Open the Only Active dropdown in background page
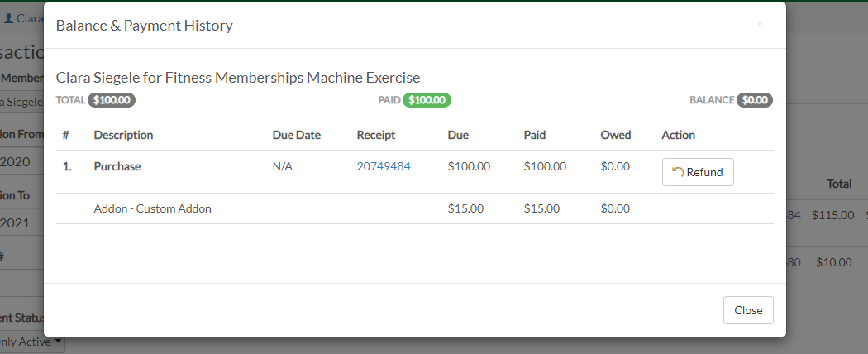The height and width of the screenshot is (354, 868). (31, 342)
